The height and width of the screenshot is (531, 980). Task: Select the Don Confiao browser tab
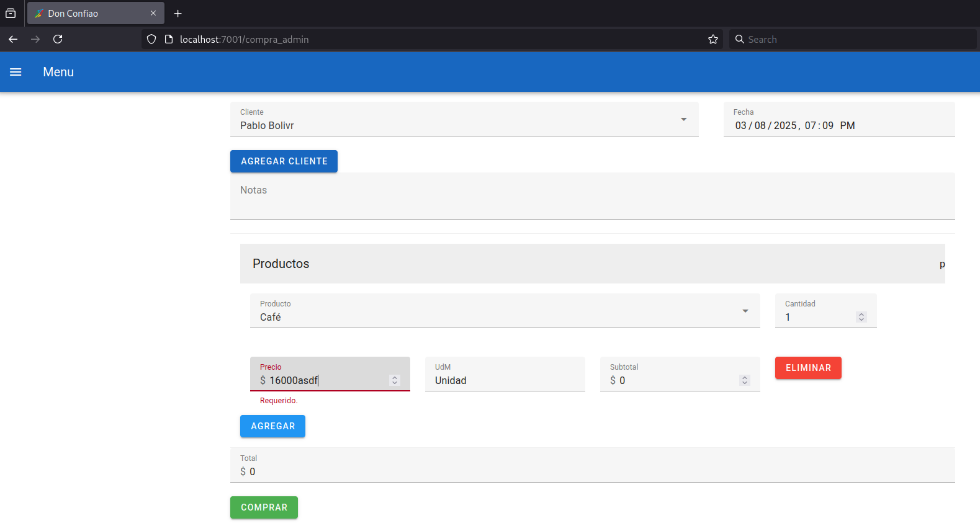click(87, 13)
